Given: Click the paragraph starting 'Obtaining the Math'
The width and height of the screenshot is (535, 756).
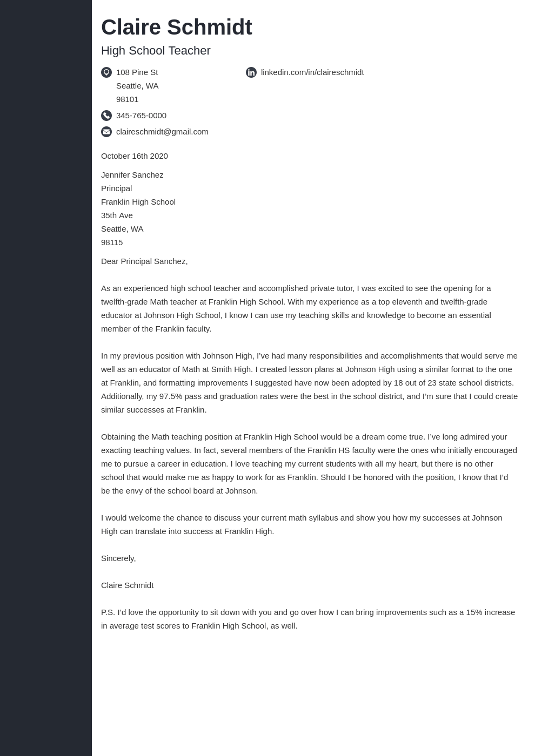Looking at the screenshot, I should (309, 464).
